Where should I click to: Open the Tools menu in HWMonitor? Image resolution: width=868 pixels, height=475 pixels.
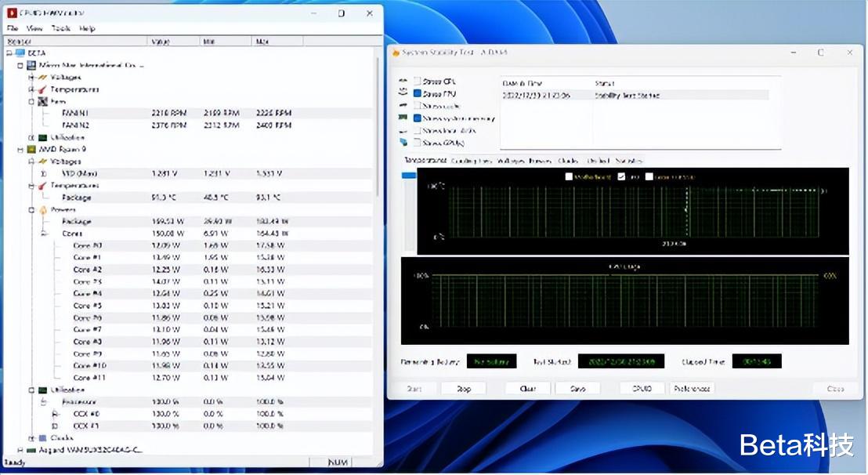(x=60, y=28)
